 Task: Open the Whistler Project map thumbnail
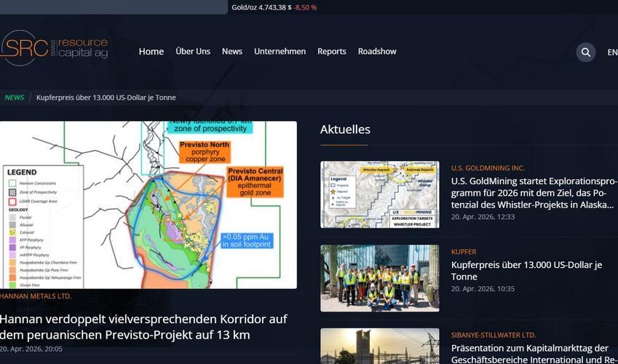click(x=379, y=194)
